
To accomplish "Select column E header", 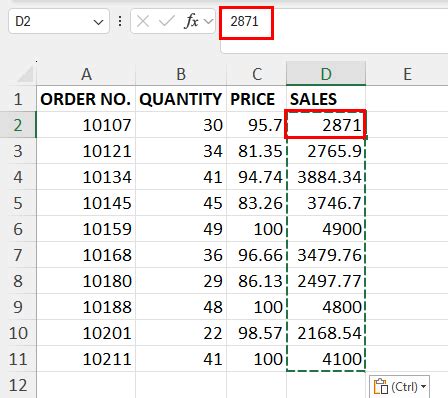I will pos(407,74).
